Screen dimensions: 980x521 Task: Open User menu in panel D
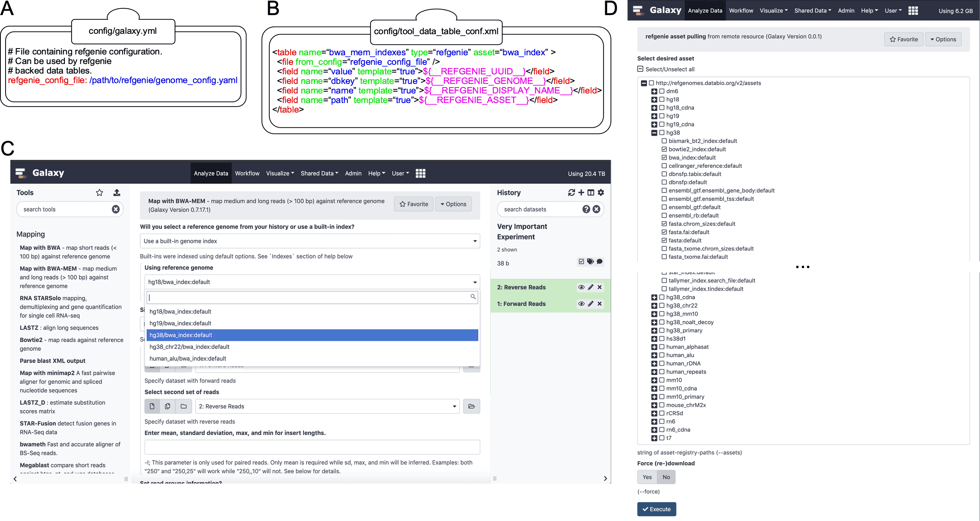893,11
